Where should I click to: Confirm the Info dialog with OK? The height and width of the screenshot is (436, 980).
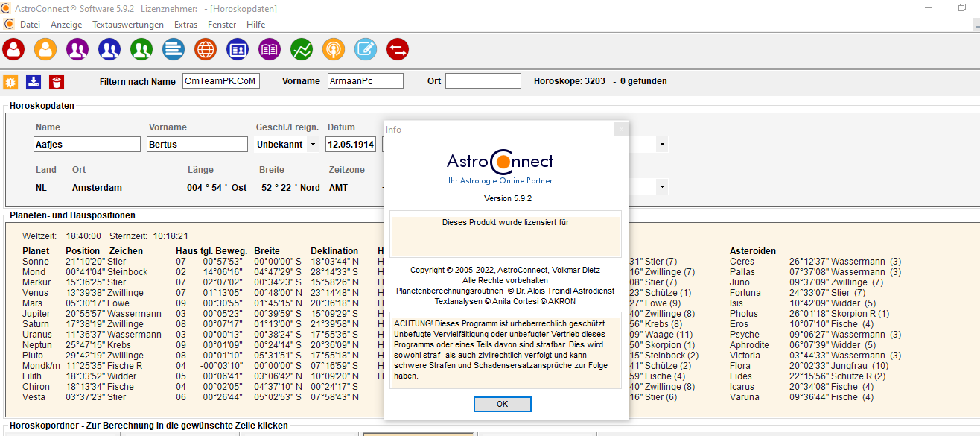point(503,404)
